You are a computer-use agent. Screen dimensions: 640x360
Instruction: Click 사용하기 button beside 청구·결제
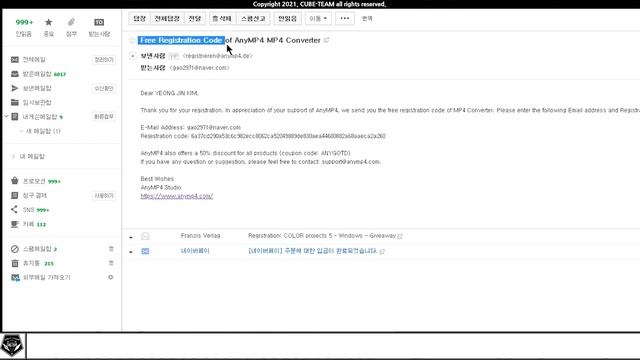tap(104, 196)
